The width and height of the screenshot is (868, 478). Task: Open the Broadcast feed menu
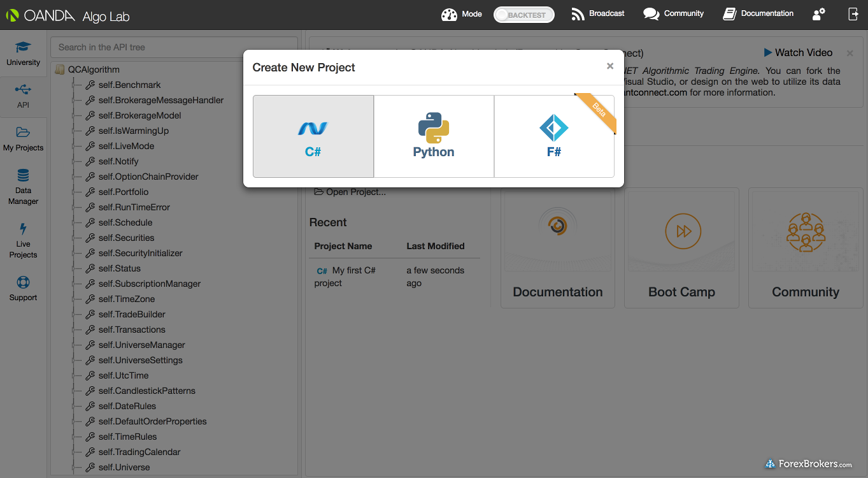pyautogui.click(x=597, y=13)
